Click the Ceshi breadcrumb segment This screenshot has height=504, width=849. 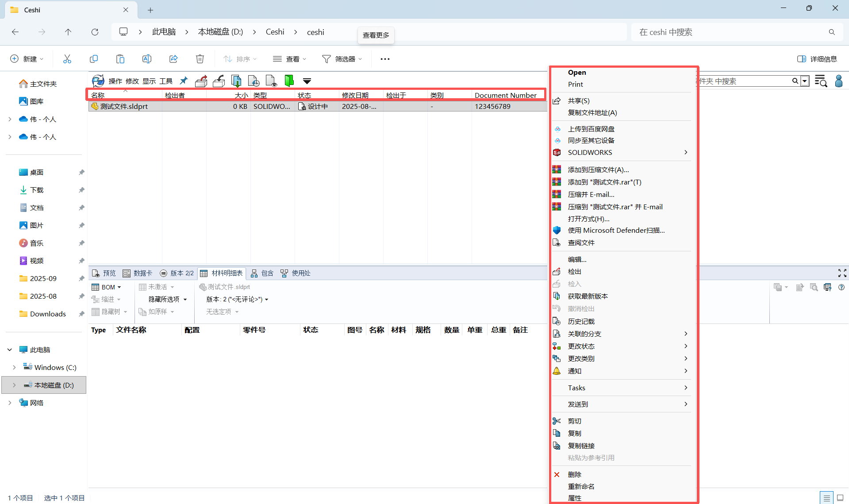(x=275, y=32)
